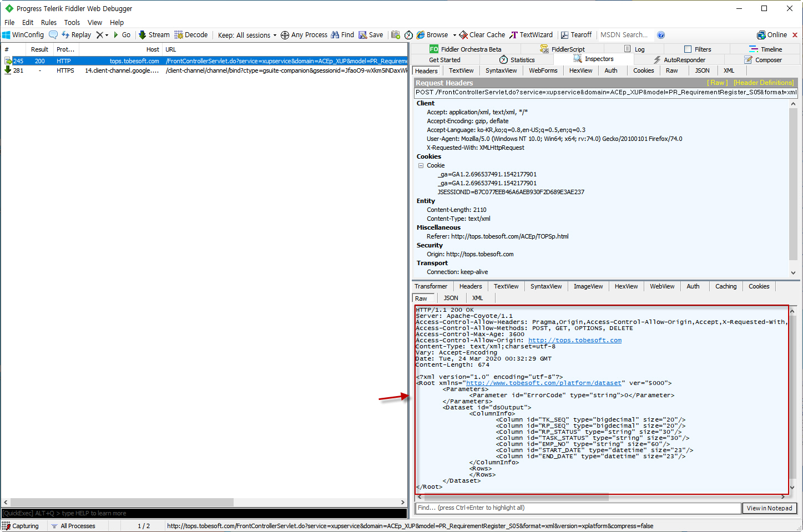Image resolution: width=803 pixels, height=532 pixels.
Task: Open the Keep: All sessions dropdown
Action: point(246,34)
